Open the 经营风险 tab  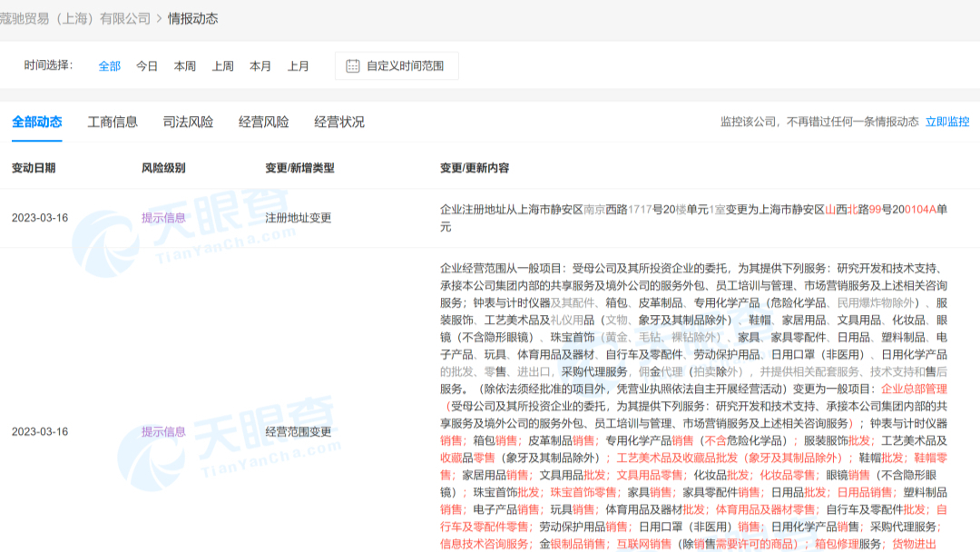[264, 122]
